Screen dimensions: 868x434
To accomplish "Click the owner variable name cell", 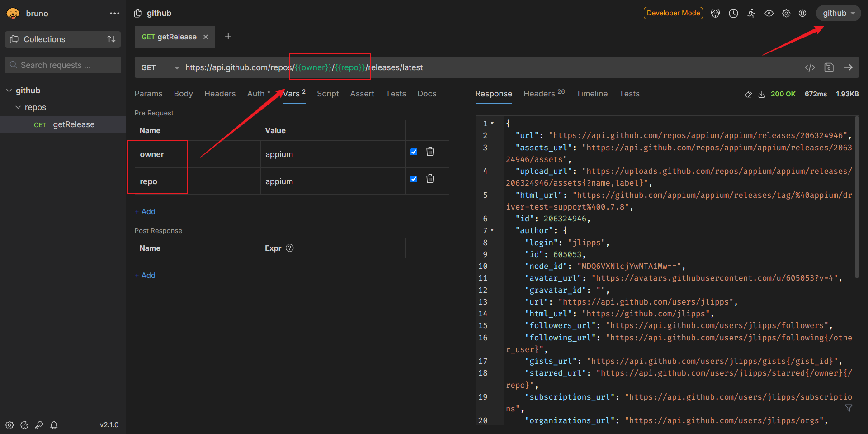I will tap(197, 154).
